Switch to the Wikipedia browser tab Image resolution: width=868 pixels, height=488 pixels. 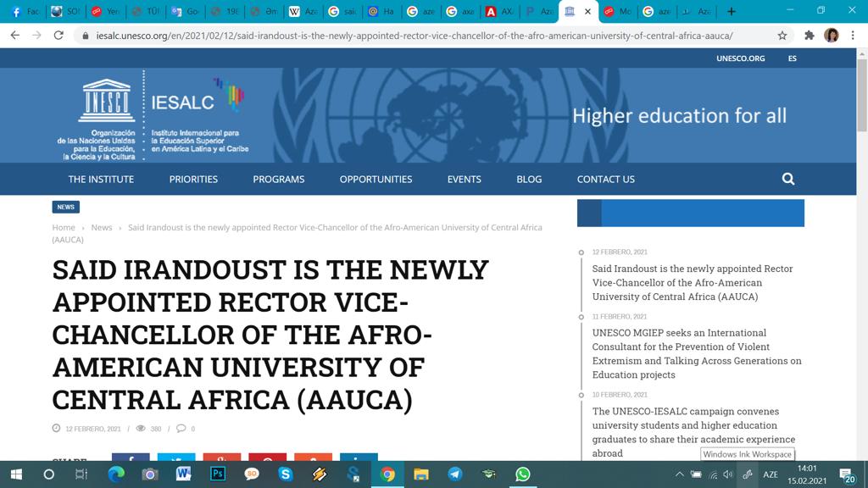[301, 11]
